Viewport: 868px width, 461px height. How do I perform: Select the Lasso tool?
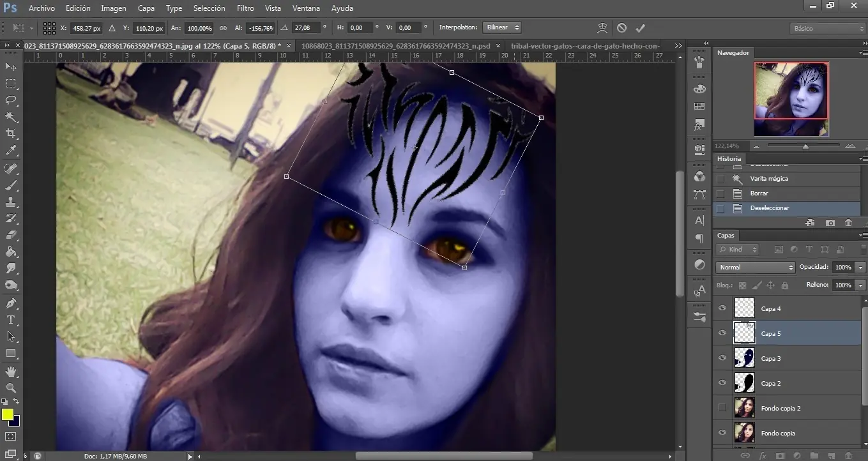click(x=11, y=100)
